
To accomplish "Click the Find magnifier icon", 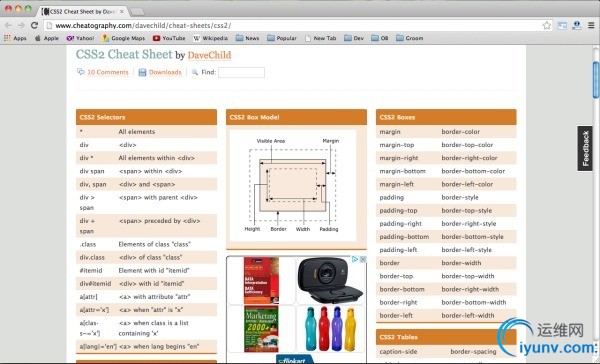I will pyautogui.click(x=195, y=72).
